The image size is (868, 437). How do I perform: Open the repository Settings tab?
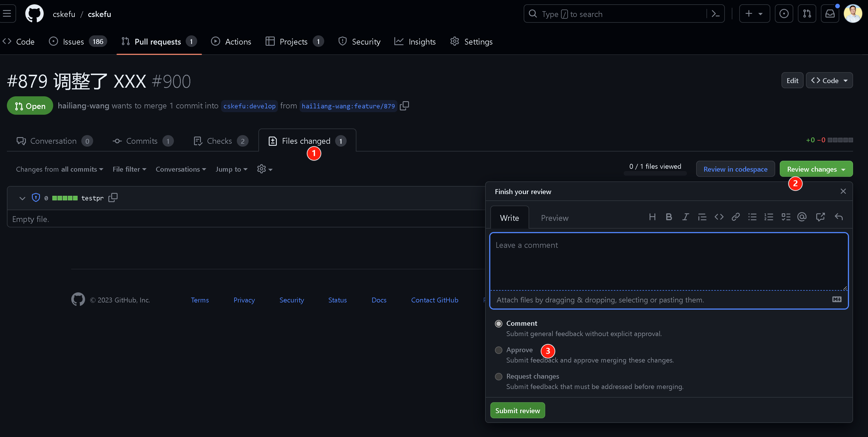(x=471, y=41)
